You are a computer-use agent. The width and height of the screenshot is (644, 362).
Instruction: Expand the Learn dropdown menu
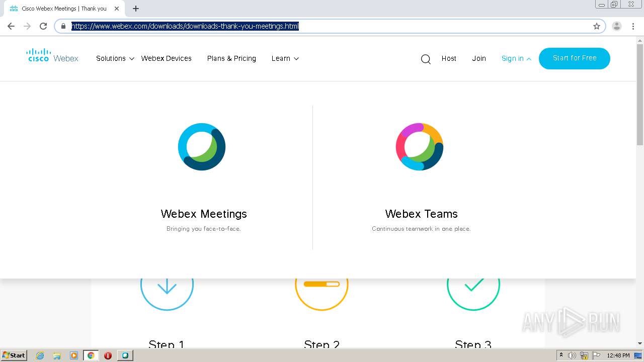point(285,58)
